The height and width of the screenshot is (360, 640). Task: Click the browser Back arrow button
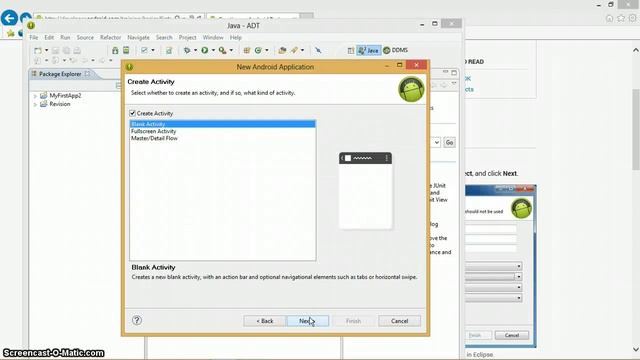(x=9, y=18)
